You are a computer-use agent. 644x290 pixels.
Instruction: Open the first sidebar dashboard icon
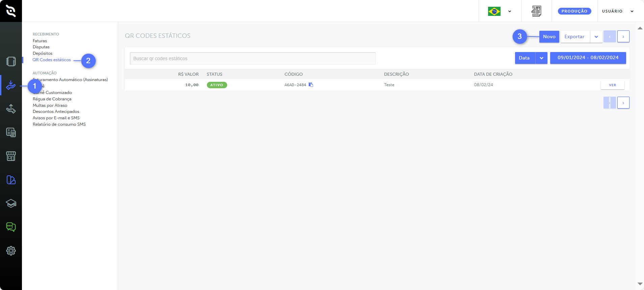click(x=11, y=61)
